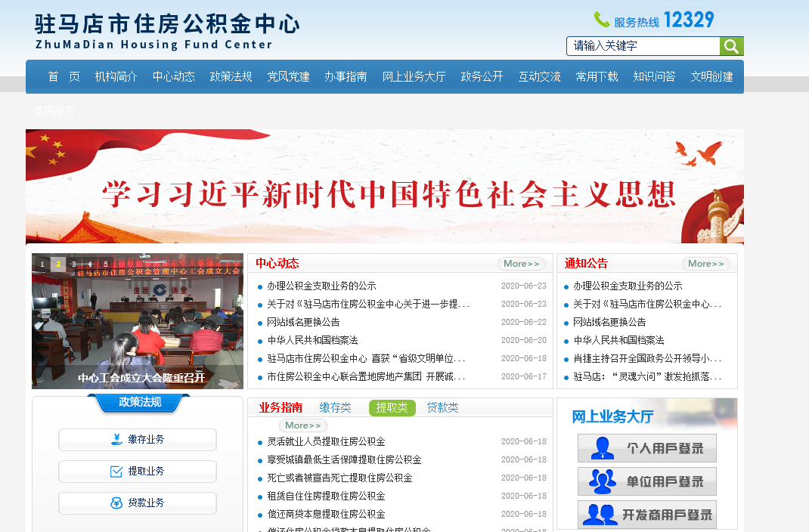Click the 2020-06-17 date in 中心动态
809x532 pixels.
[524, 376]
